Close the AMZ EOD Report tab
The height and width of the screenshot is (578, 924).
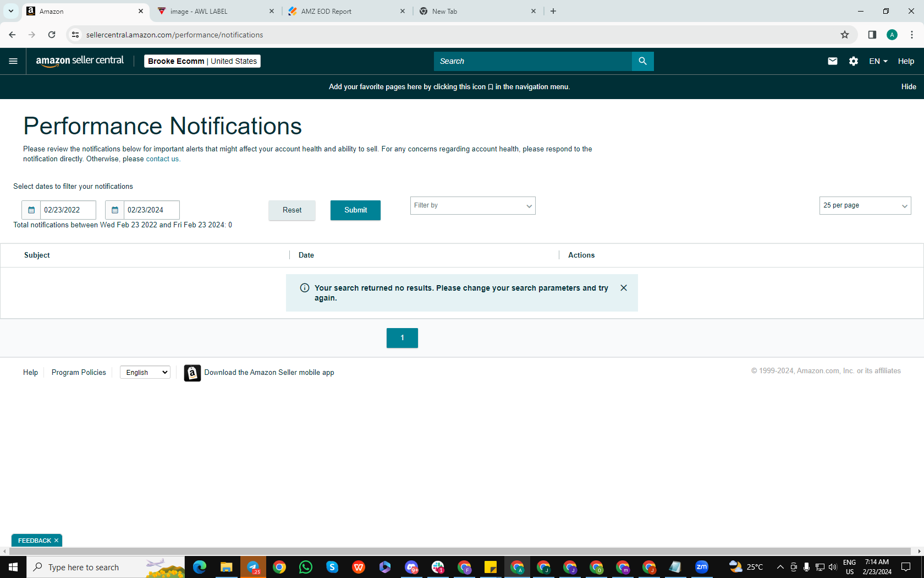(402, 11)
